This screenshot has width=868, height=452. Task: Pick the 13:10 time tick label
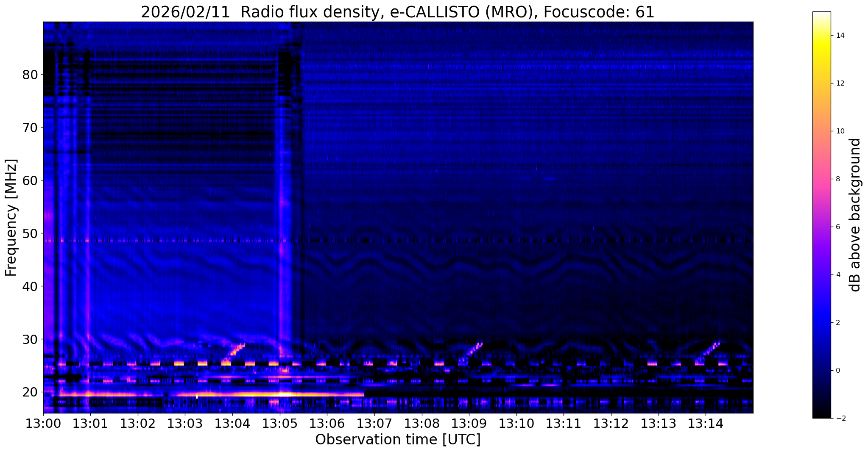(x=516, y=424)
